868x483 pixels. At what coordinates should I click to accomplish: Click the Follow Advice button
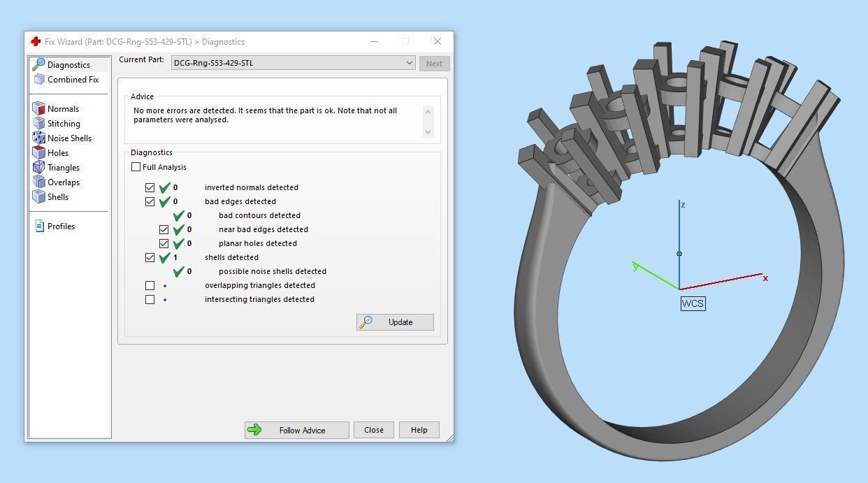tap(296, 430)
